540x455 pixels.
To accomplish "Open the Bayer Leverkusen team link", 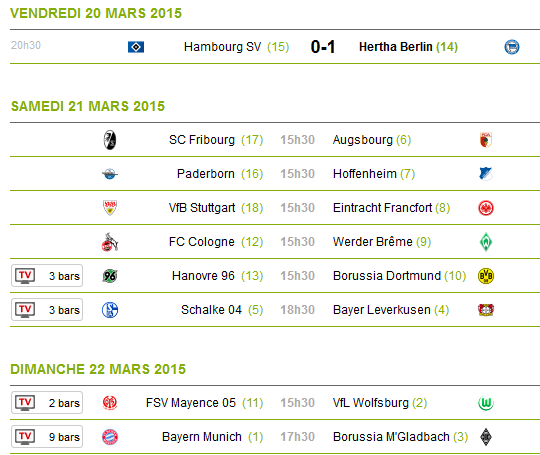I will (x=382, y=310).
